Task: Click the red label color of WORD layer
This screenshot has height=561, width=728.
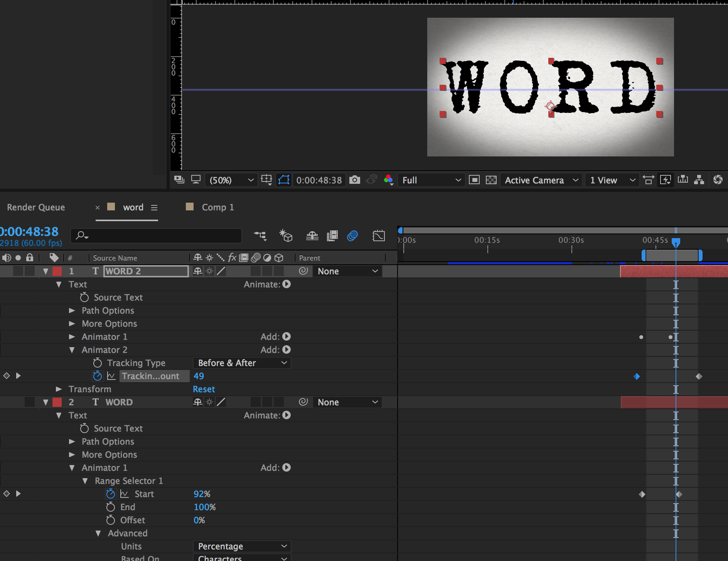Action: 57,402
